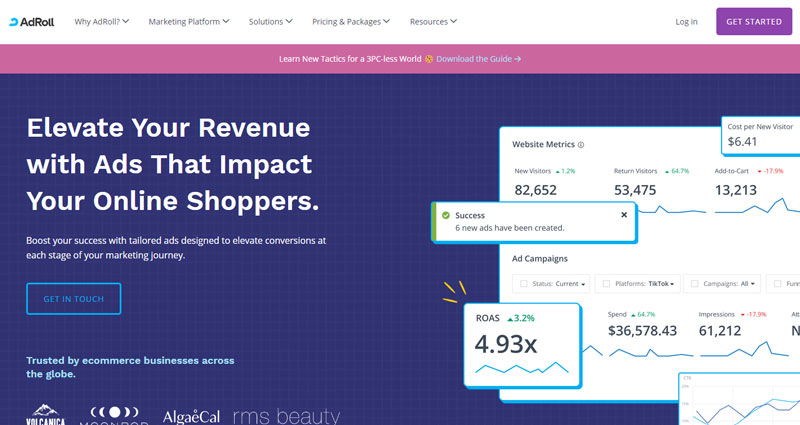Open the Marketing Platform menu

[x=189, y=21]
